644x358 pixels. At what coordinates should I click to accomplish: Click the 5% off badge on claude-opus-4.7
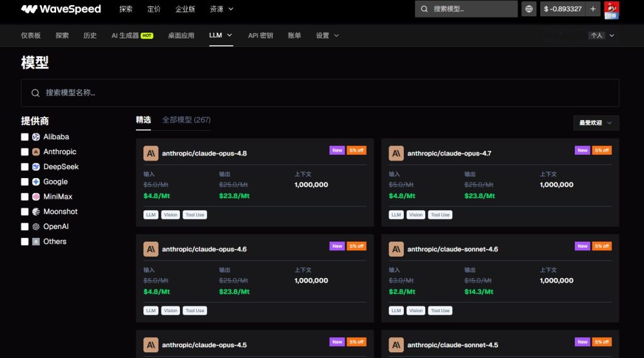[x=602, y=150]
